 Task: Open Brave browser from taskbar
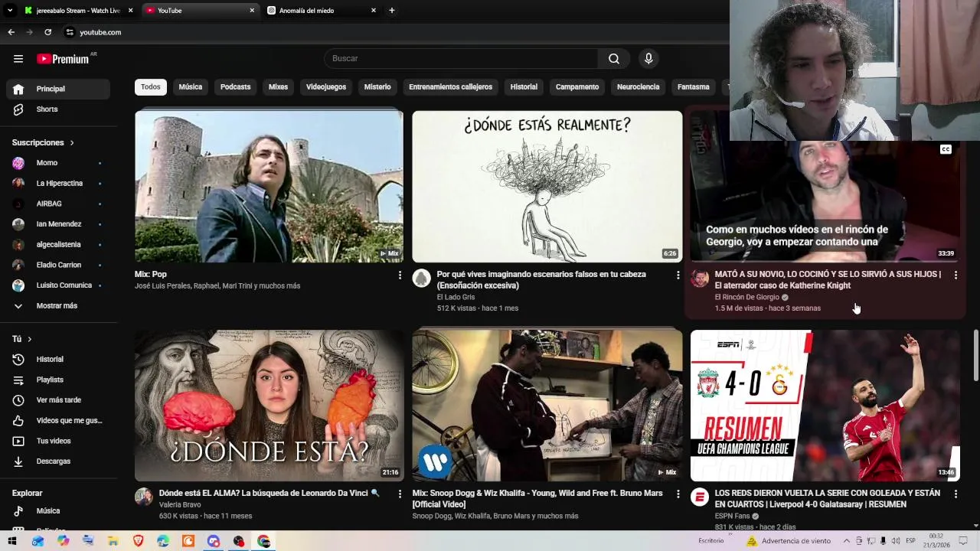tap(138, 541)
